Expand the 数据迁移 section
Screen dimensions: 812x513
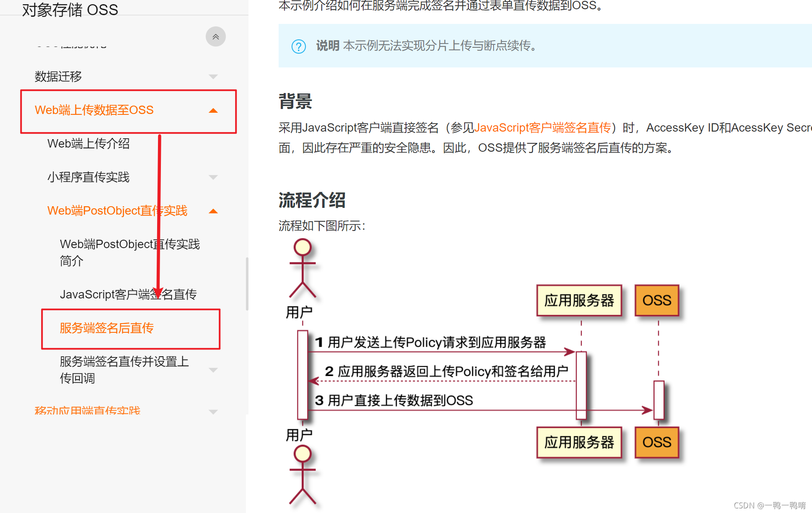[x=214, y=76]
